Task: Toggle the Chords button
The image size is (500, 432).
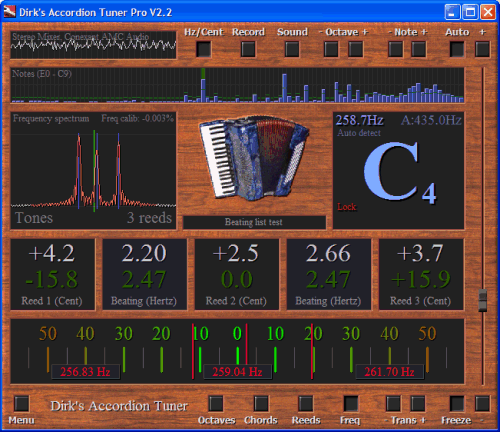Action: point(261,403)
